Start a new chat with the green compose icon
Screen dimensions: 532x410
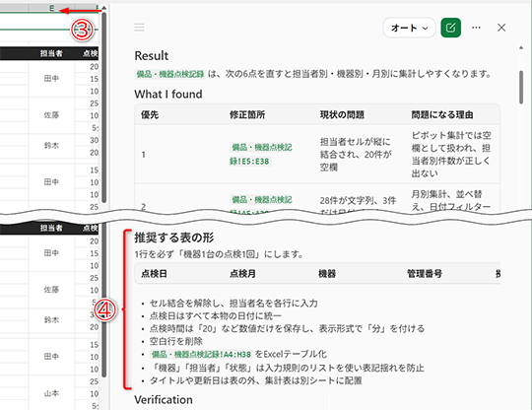click(x=450, y=28)
